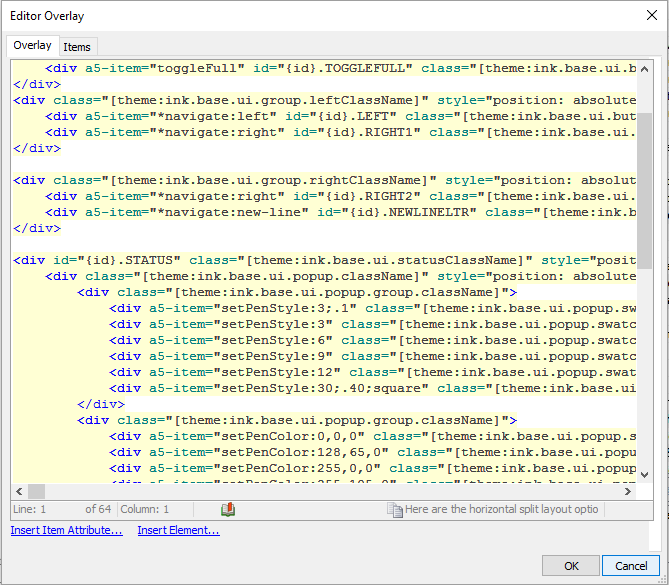Click the Column: 1 status field
Viewport: 669px width, 585px height.
tap(145, 509)
